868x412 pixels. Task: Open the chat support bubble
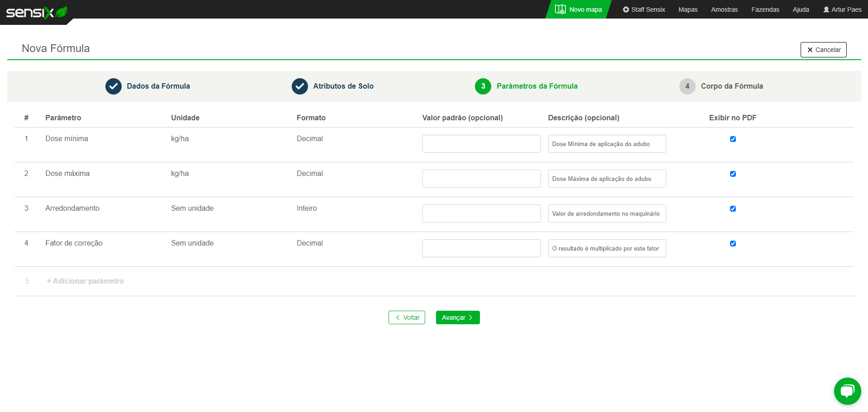coord(847,391)
